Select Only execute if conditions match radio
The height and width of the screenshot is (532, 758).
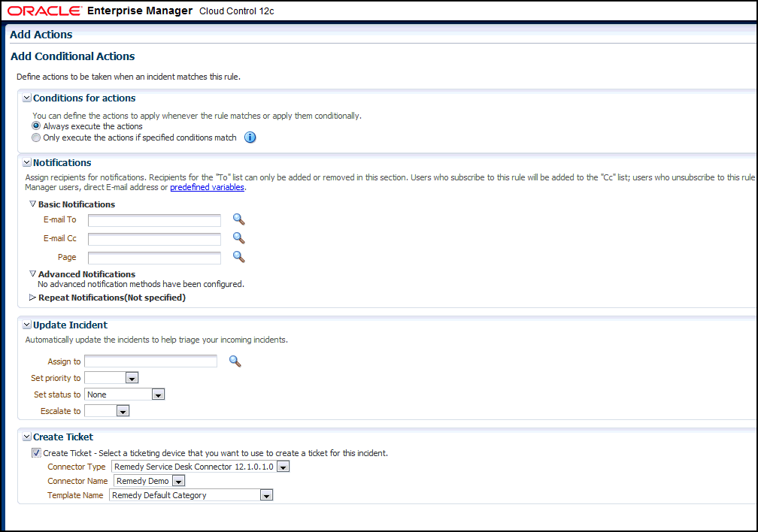[x=36, y=138]
